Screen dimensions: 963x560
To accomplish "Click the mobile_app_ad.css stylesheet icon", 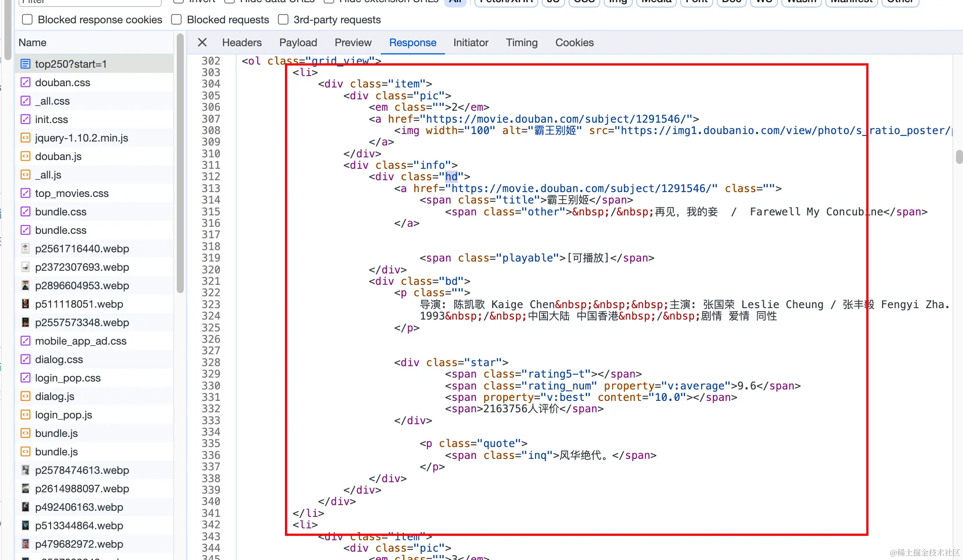I will click(x=26, y=341).
